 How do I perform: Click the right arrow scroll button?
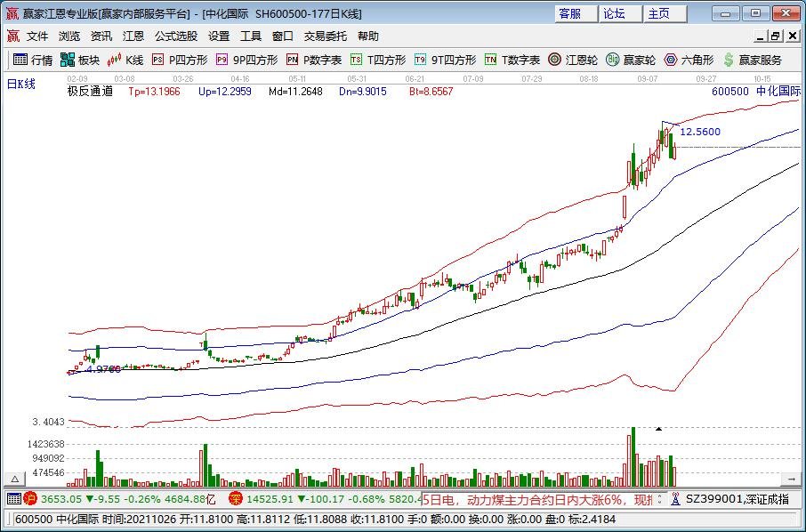pos(791,479)
